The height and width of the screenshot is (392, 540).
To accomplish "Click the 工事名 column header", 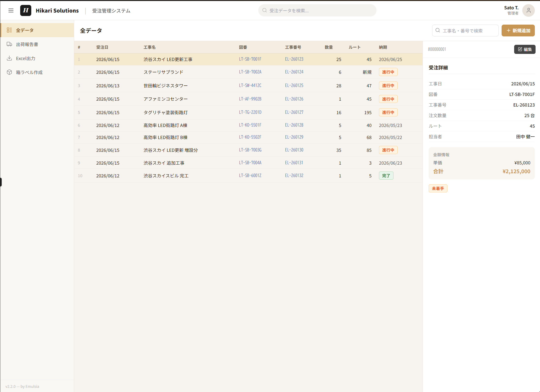I will pyautogui.click(x=149, y=47).
